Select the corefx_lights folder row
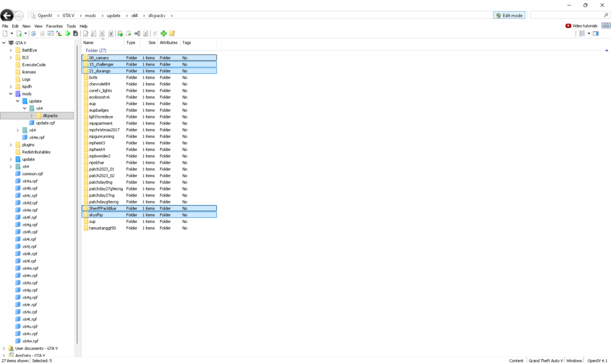Image resolution: width=611 pixels, height=364 pixels. click(149, 90)
